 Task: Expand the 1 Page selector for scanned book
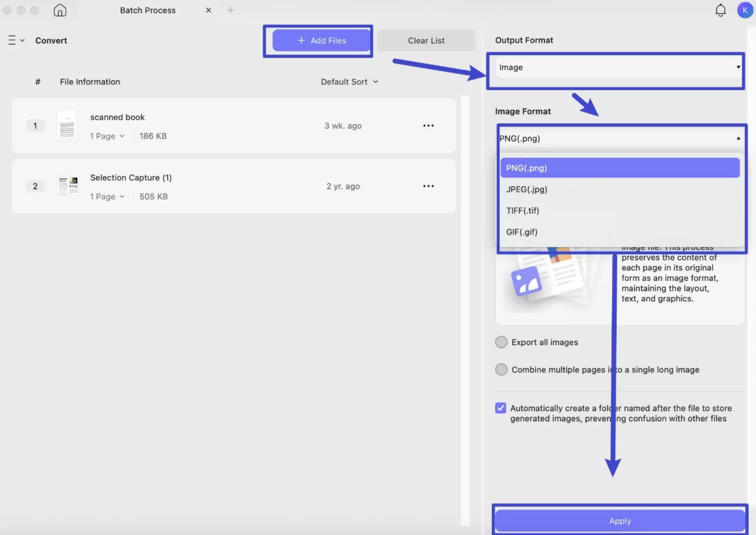(107, 136)
